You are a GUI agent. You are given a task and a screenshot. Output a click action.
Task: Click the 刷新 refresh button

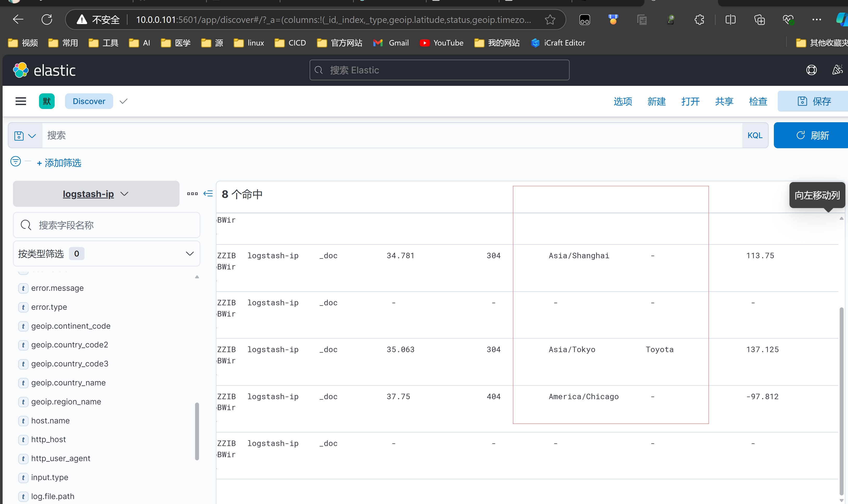coord(812,135)
